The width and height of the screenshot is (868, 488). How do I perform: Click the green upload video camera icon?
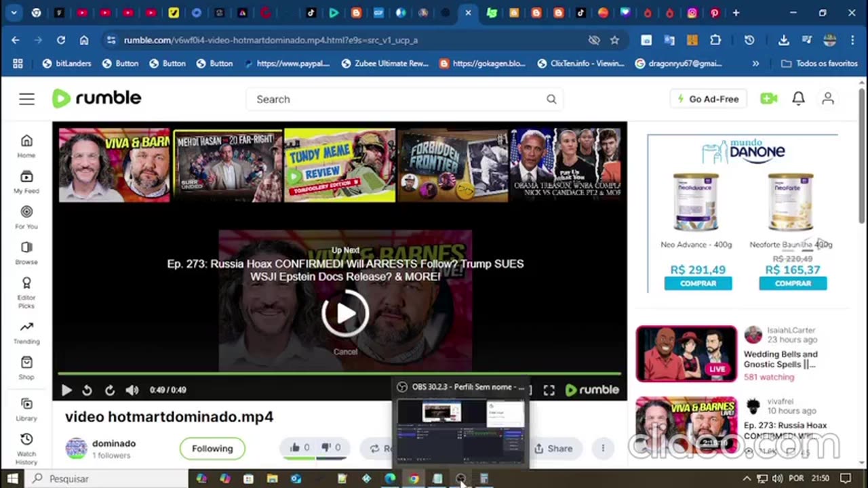(x=769, y=99)
